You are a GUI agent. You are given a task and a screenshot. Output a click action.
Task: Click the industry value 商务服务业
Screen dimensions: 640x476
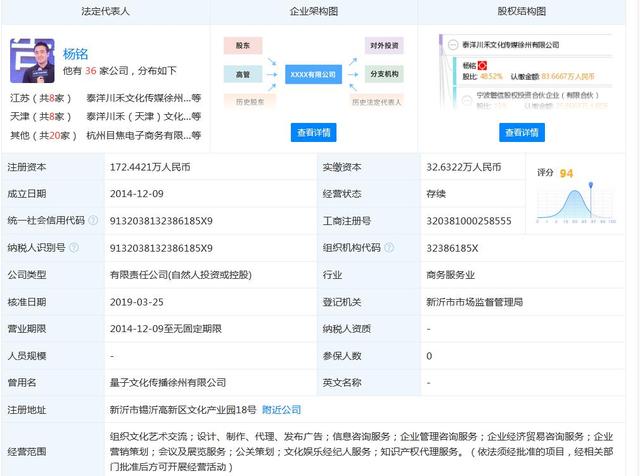click(450, 275)
